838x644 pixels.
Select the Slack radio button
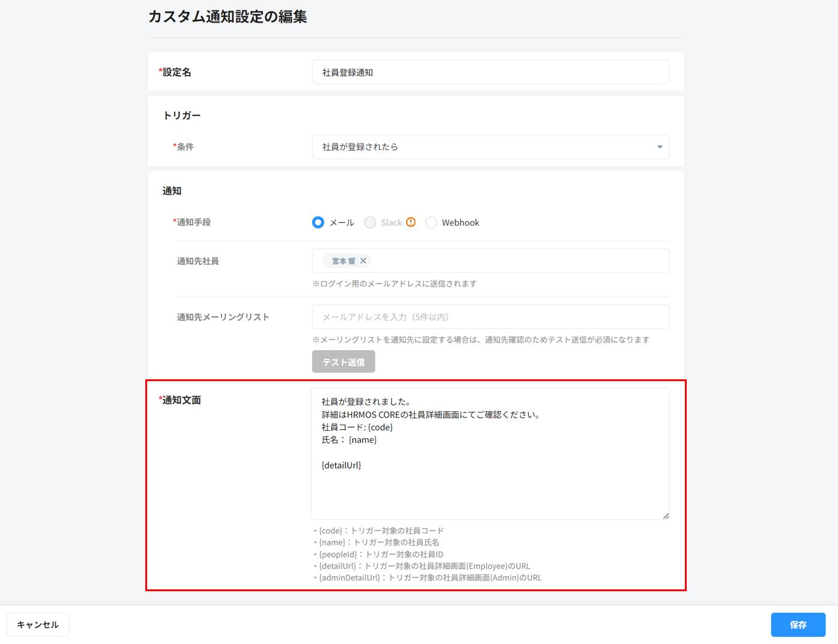(x=370, y=223)
